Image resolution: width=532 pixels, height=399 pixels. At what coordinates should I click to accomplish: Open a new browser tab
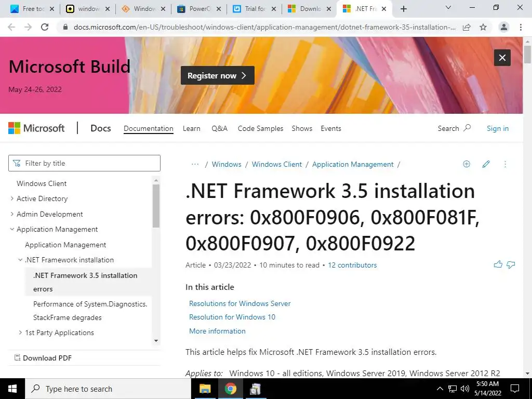coord(403,9)
